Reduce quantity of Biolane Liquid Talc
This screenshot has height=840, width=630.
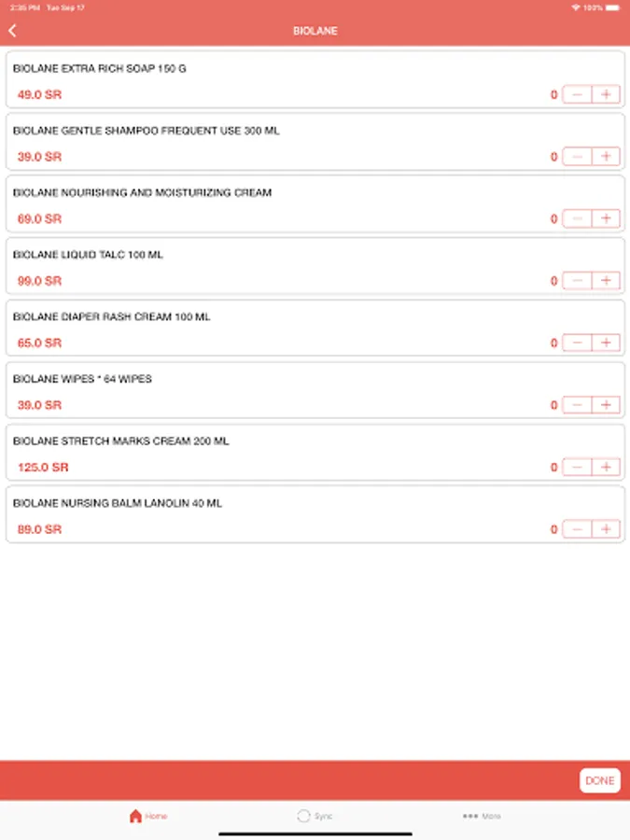(577, 281)
